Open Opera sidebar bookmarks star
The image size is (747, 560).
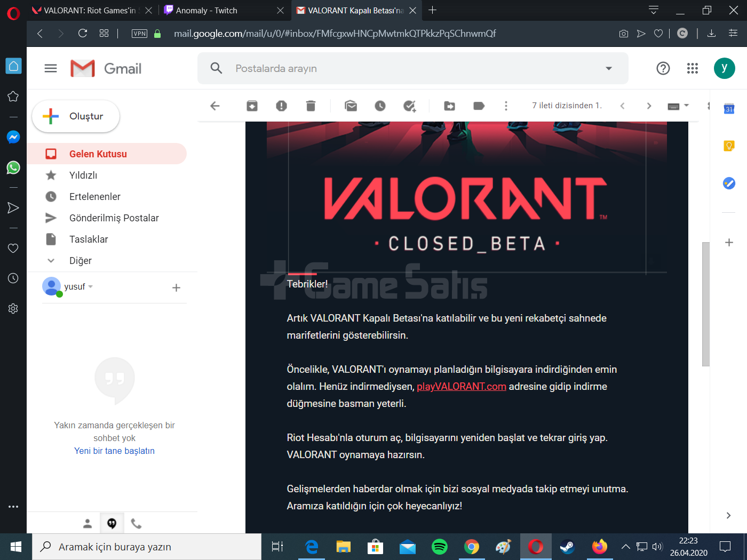(13, 97)
